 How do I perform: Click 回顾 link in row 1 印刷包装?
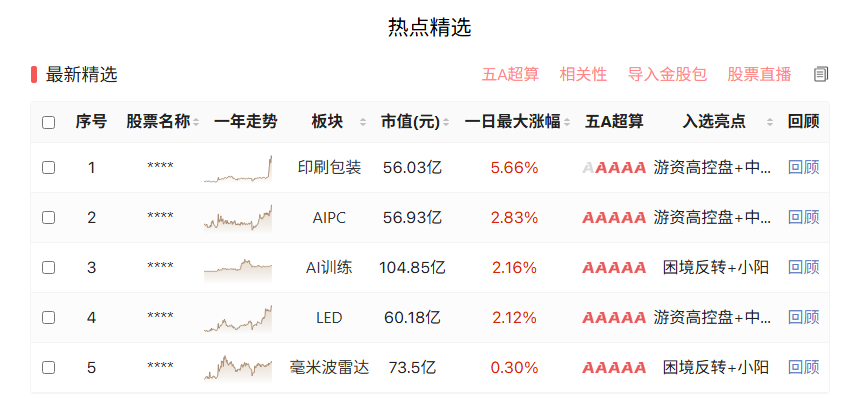[x=803, y=168]
